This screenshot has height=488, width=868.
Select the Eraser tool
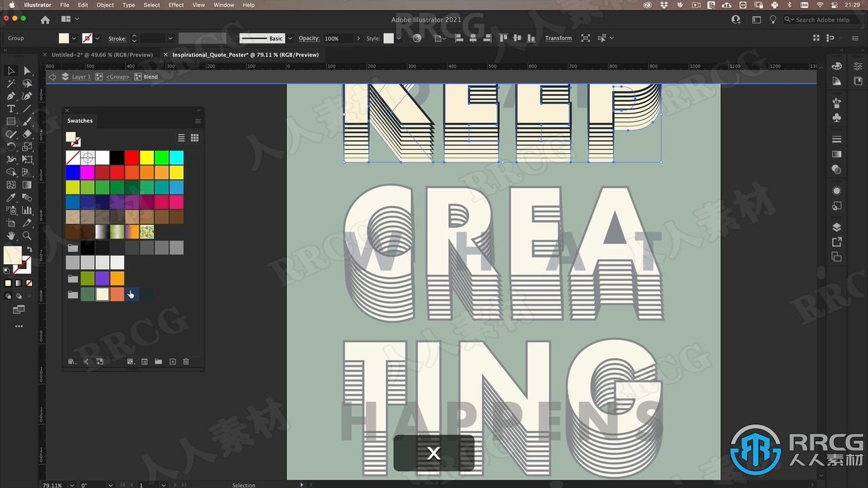pos(27,134)
